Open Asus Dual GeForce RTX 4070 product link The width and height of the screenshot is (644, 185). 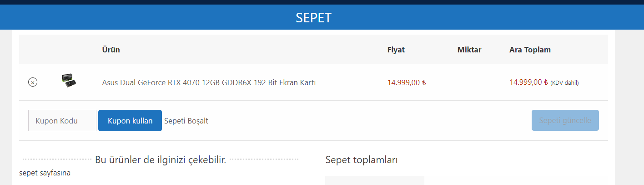209,82
